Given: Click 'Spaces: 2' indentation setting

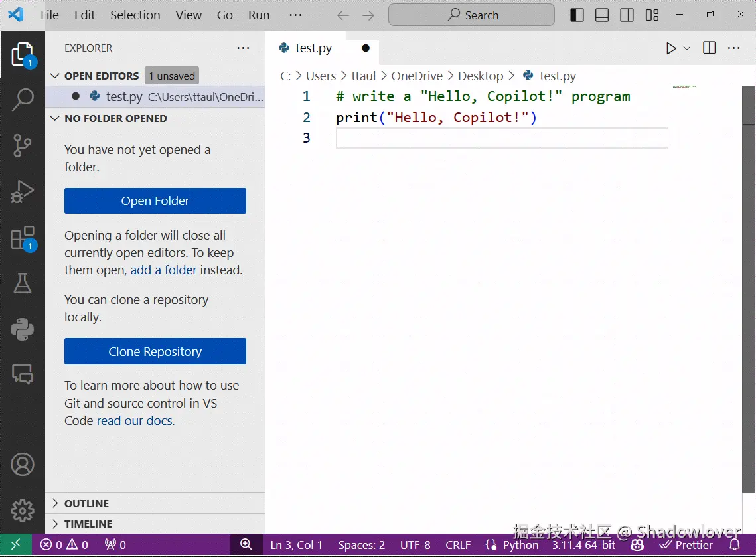Looking at the screenshot, I should click(362, 545).
